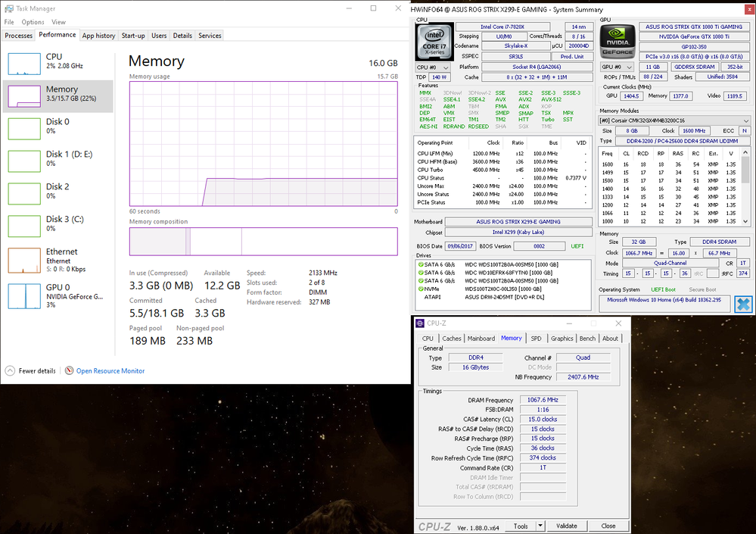The image size is (756, 534).
Task: Switch to the App history tab
Action: [98, 36]
